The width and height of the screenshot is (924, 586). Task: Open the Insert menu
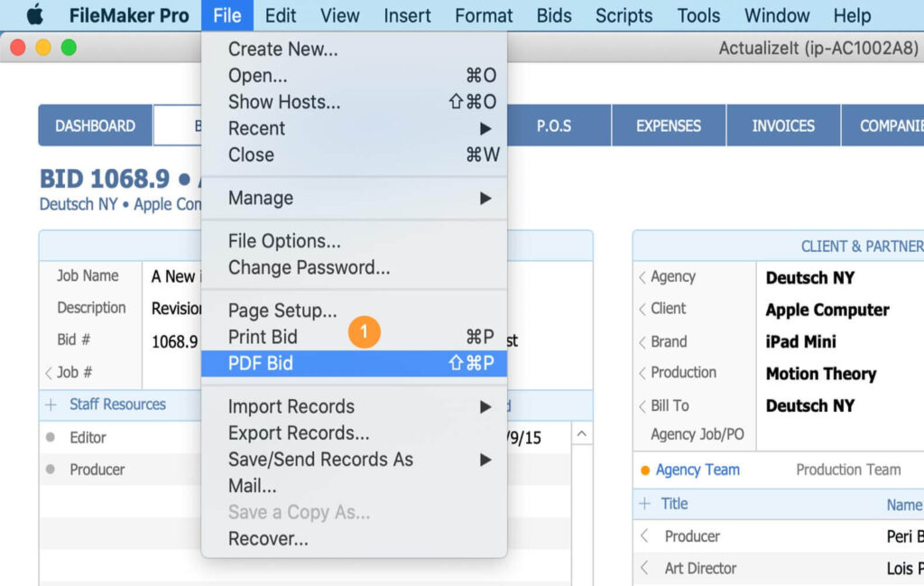click(407, 15)
